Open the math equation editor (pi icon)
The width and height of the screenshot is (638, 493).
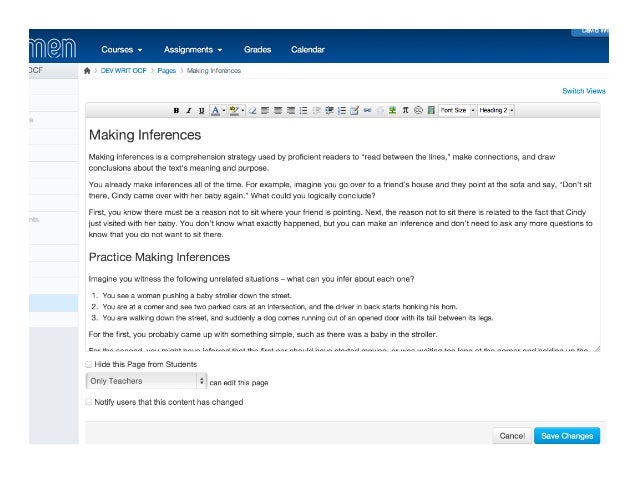[405, 110]
